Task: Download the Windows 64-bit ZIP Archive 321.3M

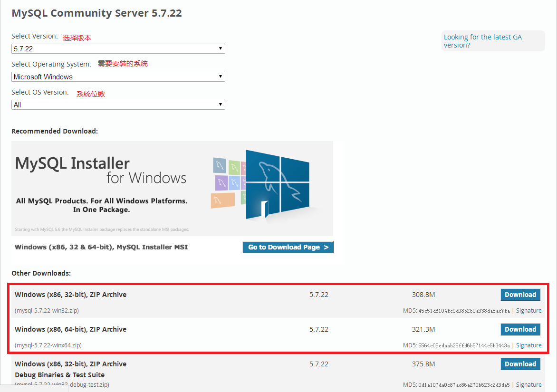Action: [520, 329]
